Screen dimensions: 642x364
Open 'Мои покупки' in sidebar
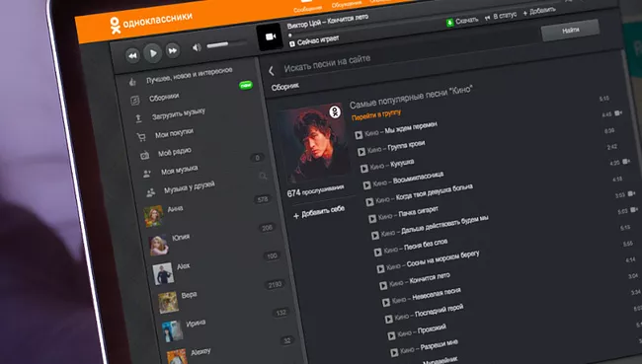coord(174,132)
